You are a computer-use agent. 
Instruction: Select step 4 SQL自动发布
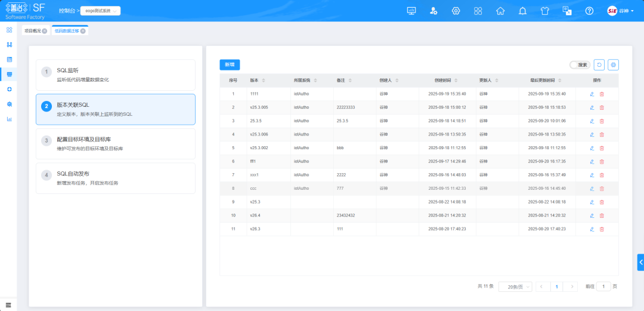115,178
